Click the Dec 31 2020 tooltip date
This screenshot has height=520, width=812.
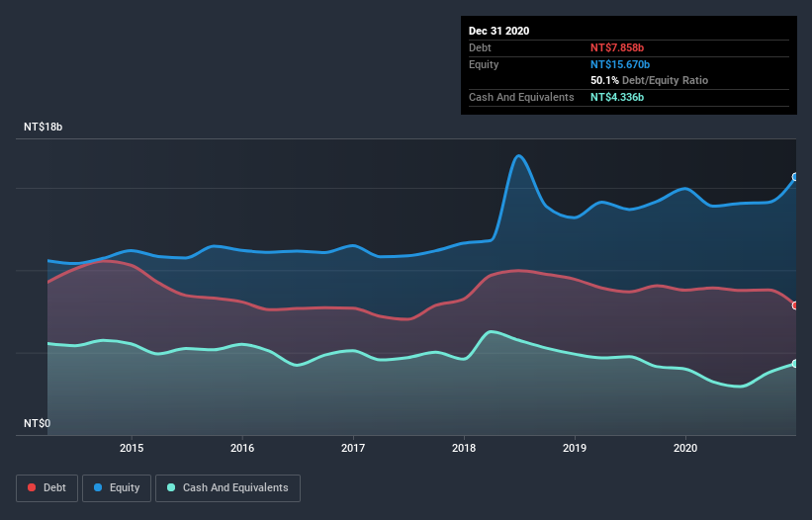(x=498, y=31)
